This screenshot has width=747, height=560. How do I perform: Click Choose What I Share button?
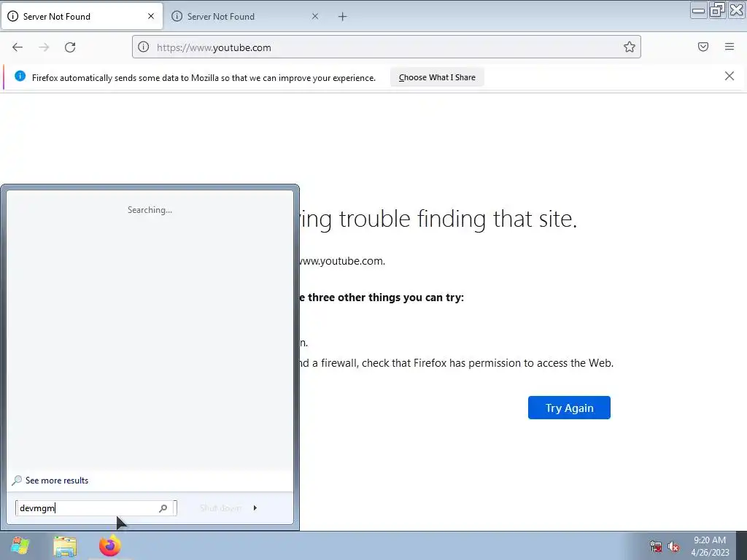click(437, 77)
